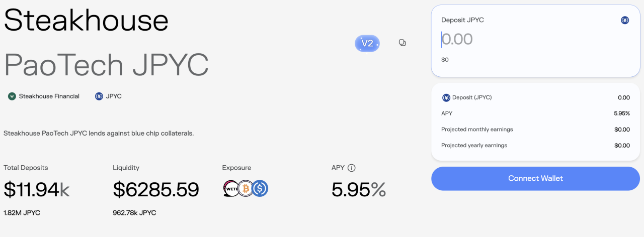Open the JPYC asset link
This screenshot has width=644, height=237.
pos(114,96)
